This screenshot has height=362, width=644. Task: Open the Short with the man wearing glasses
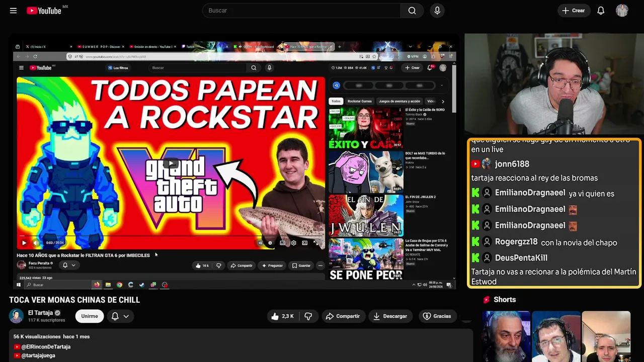[556, 336]
